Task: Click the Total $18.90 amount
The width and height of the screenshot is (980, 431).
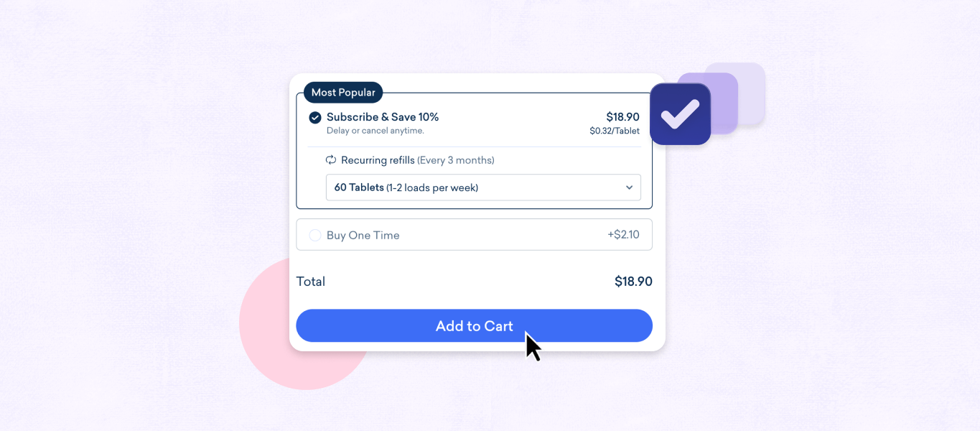Action: 633,281
